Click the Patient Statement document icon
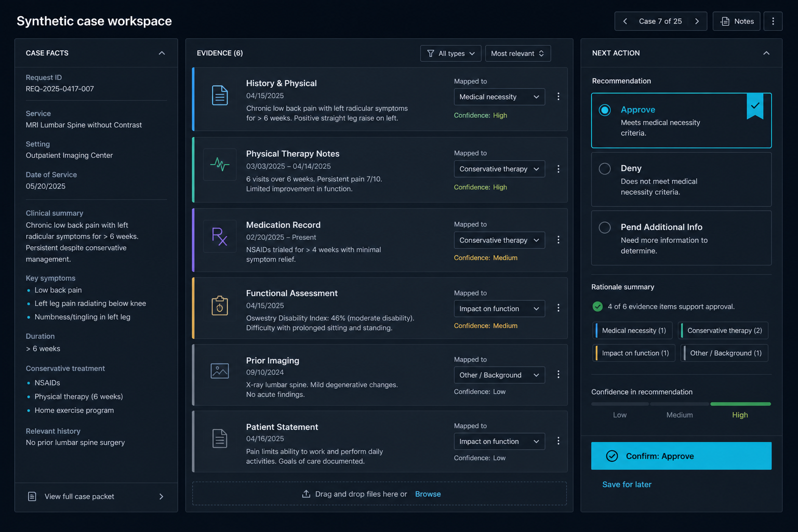Viewport: 798px width, 532px height. pos(220,438)
